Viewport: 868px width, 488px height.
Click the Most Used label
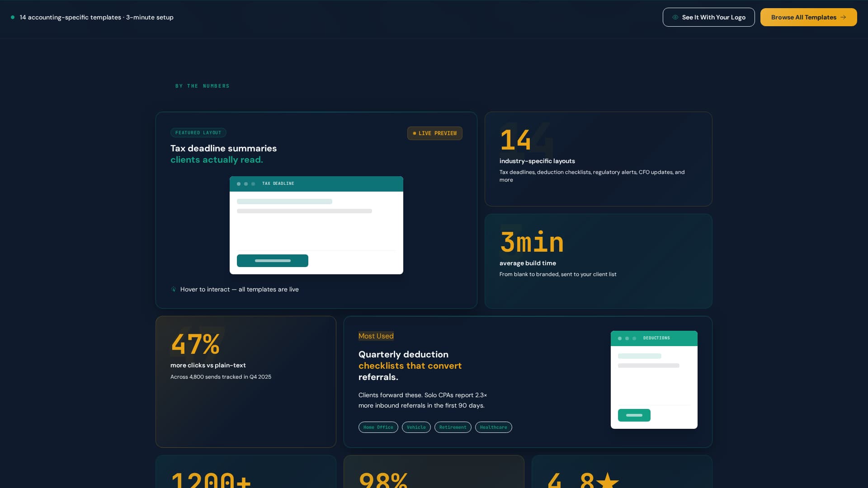376,336
